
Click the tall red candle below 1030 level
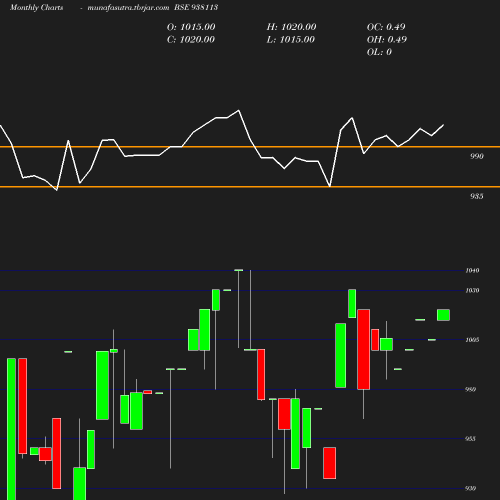363,349
